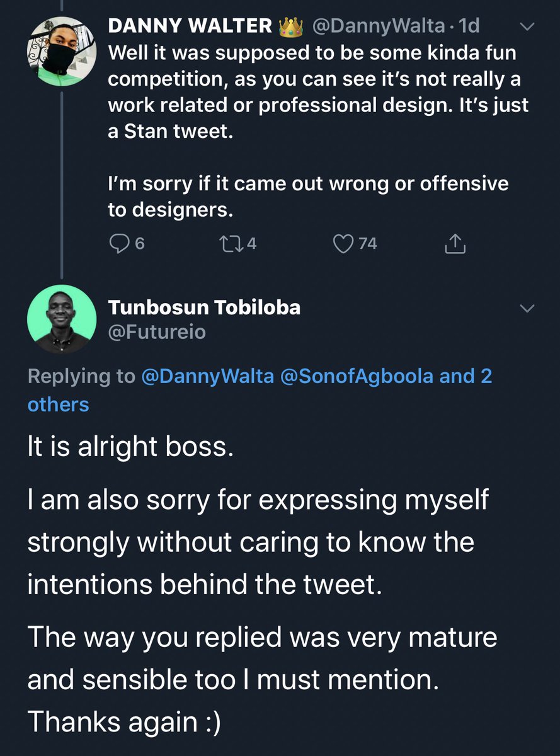This screenshot has width=560, height=756.
Task: Tap the @Futureio handle
Action: coord(157,331)
